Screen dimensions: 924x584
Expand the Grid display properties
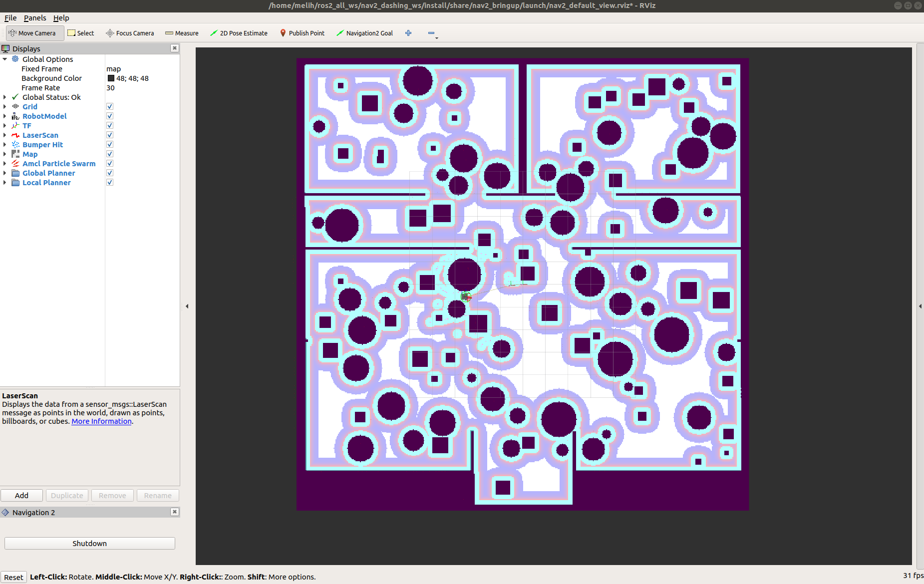tap(5, 106)
